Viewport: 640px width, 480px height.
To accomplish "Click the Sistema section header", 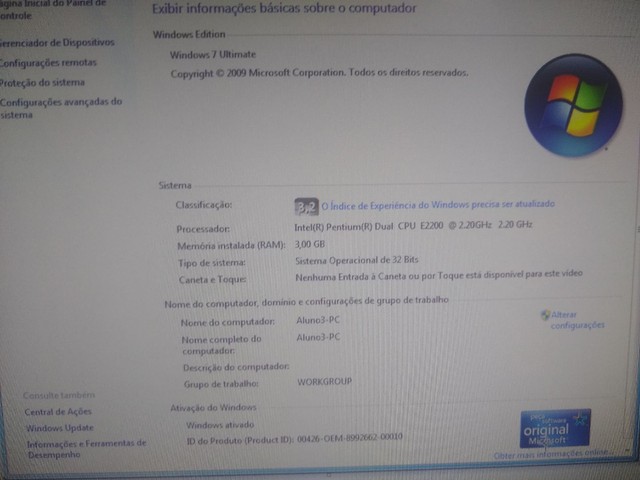I will click(175, 186).
